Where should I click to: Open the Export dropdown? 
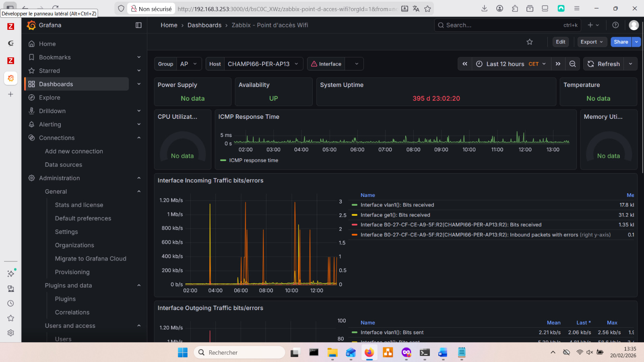coord(592,42)
